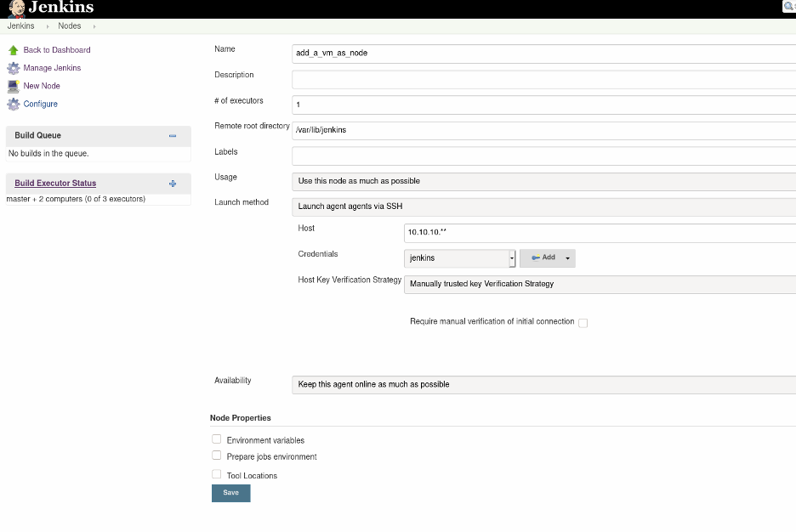Click the Configure gear icon
This screenshot has width=796, height=532.
[12, 104]
